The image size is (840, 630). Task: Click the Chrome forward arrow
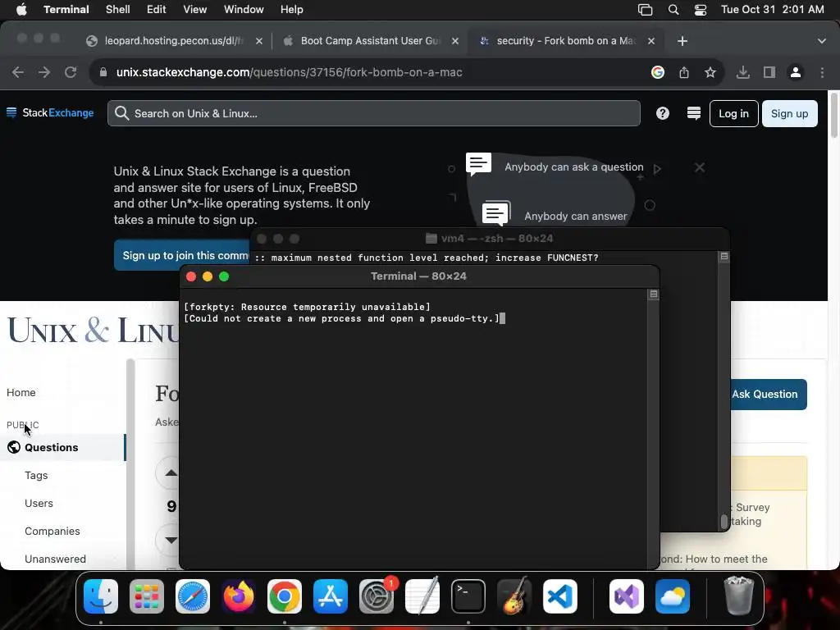[x=44, y=72]
